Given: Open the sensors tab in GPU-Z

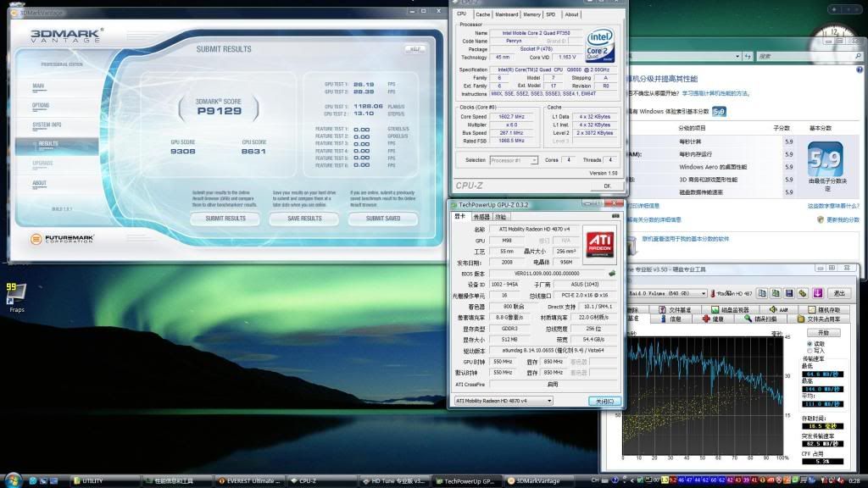Looking at the screenshot, I should click(481, 217).
